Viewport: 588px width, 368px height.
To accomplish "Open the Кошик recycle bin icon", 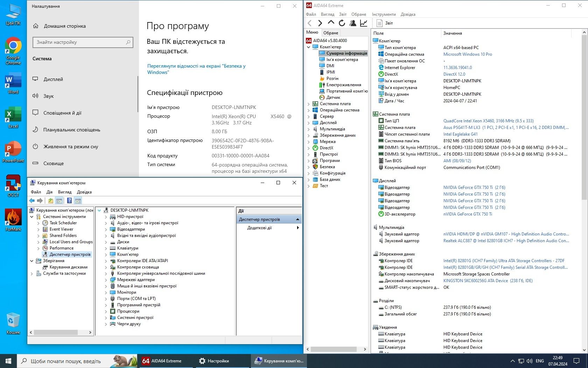I will pyautogui.click(x=13, y=323).
